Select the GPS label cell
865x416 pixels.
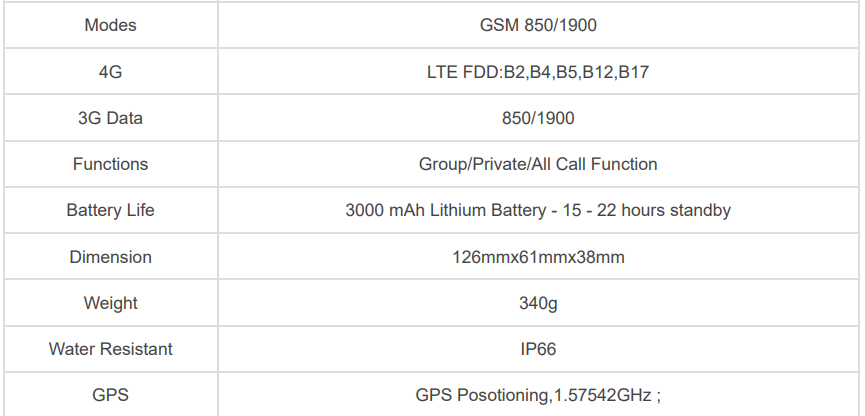pyautogui.click(x=110, y=395)
